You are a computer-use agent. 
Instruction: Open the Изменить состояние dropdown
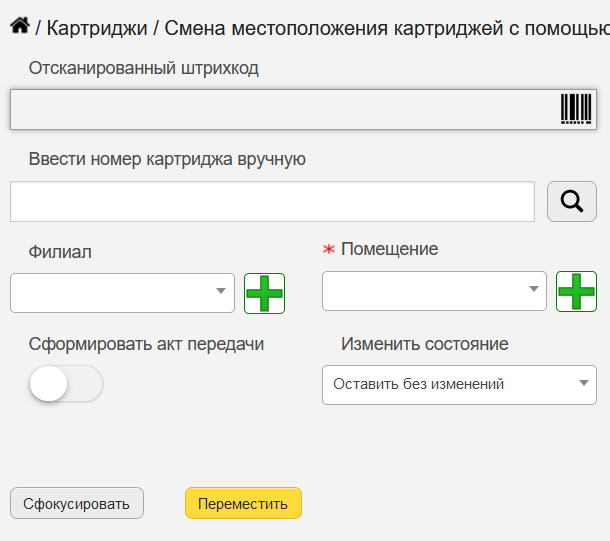[x=459, y=385]
